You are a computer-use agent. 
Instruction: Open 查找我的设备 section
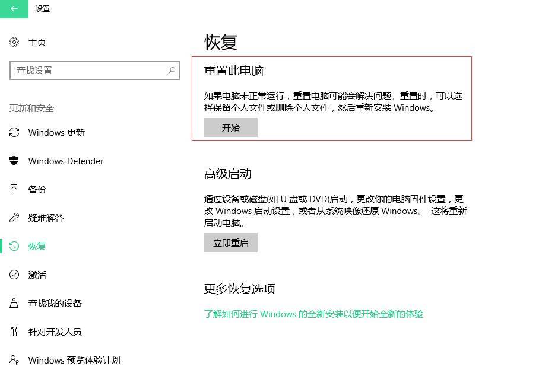55,304
